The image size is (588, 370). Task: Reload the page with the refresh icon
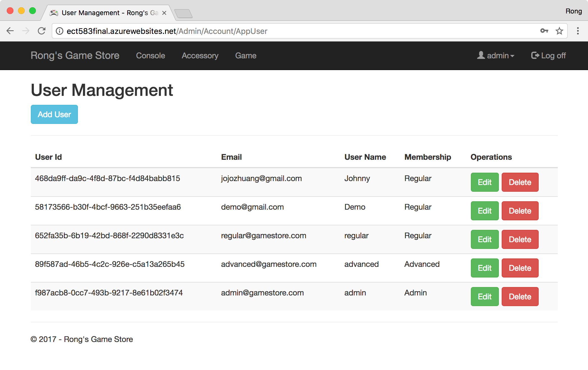pyautogui.click(x=42, y=31)
